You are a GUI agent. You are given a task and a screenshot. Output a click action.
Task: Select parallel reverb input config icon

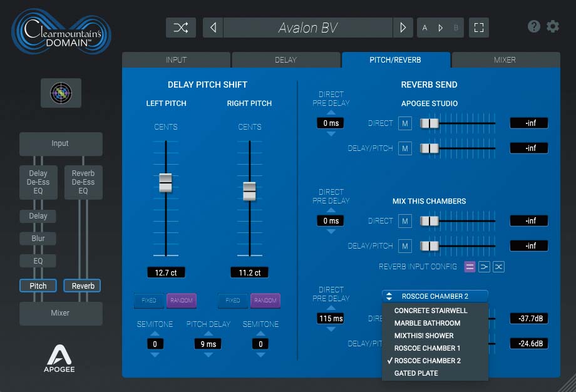click(470, 267)
